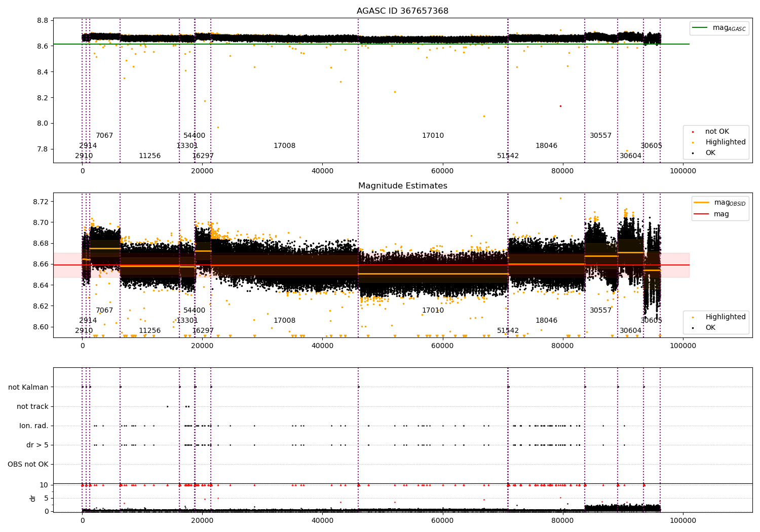Click the 100000 x-axis tick under top plot
The image size is (760, 532).
coord(682,171)
